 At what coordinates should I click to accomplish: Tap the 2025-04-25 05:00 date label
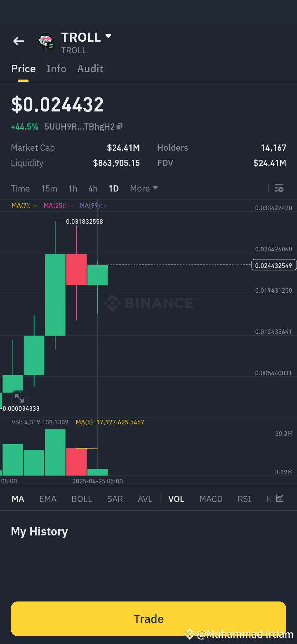pyautogui.click(x=97, y=481)
